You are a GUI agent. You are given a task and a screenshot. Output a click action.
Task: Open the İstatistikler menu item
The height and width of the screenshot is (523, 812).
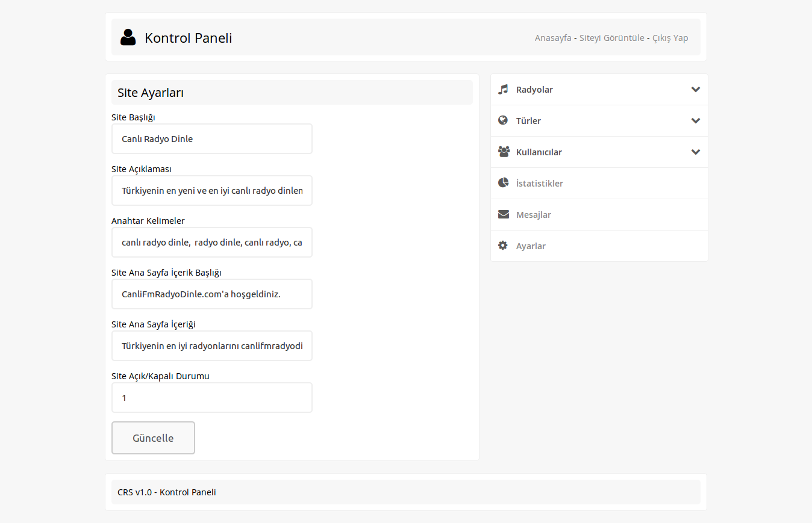[x=539, y=184]
